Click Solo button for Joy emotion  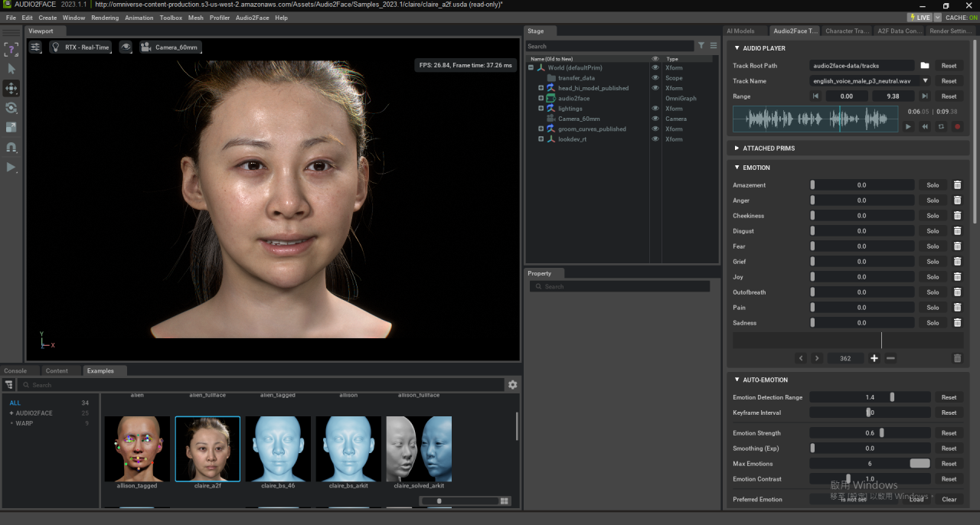coord(933,277)
